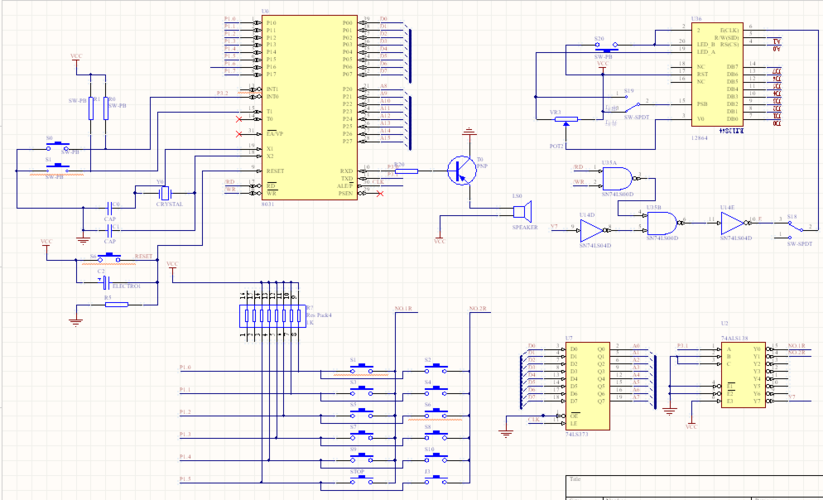Click the EA/VP pin on the 8031
823x500 pixels.
click(x=275, y=134)
